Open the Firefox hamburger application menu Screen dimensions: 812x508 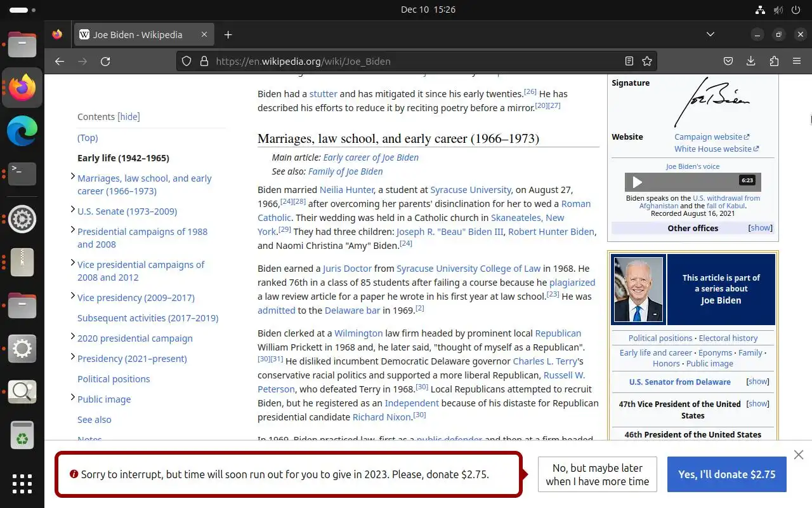pyautogui.click(x=797, y=62)
